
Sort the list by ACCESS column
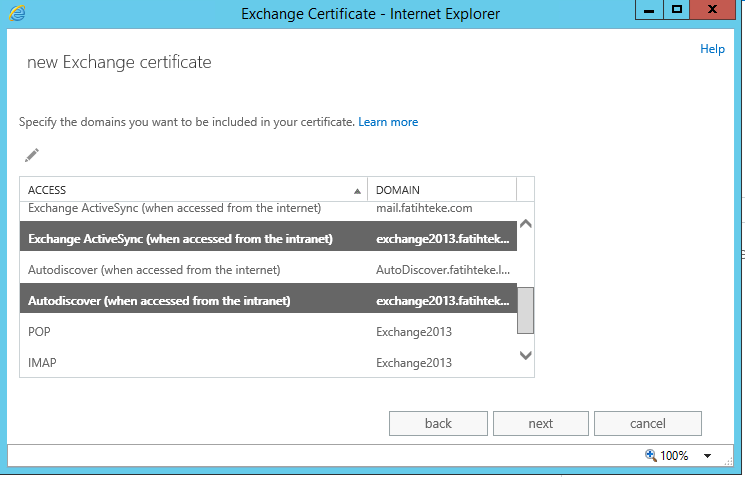(190, 190)
